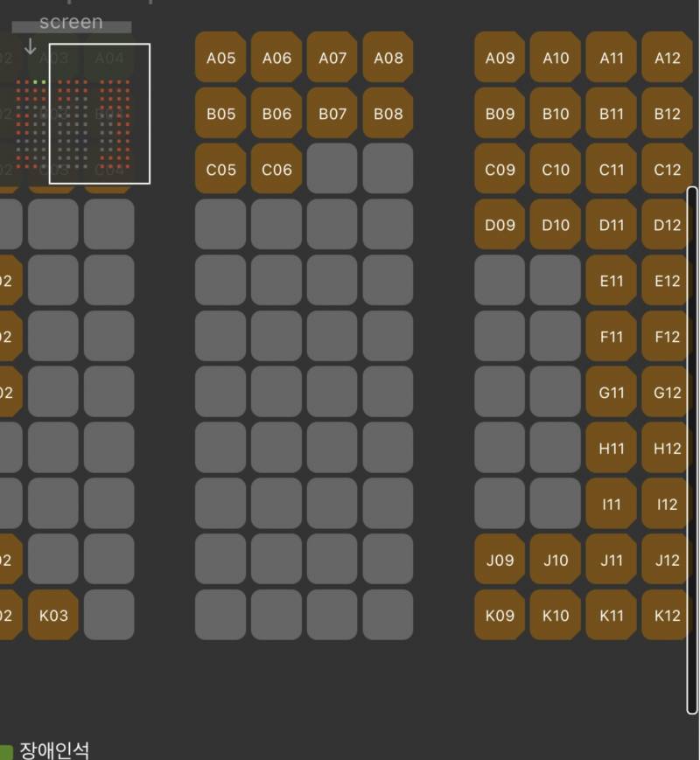The width and height of the screenshot is (700, 760).
Task: Pick seat F11
Action: (x=612, y=336)
